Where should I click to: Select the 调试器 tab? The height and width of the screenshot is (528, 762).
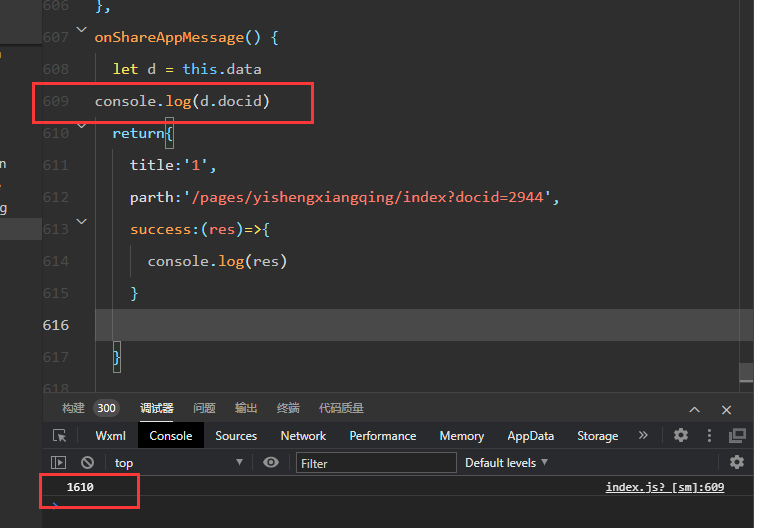click(157, 408)
